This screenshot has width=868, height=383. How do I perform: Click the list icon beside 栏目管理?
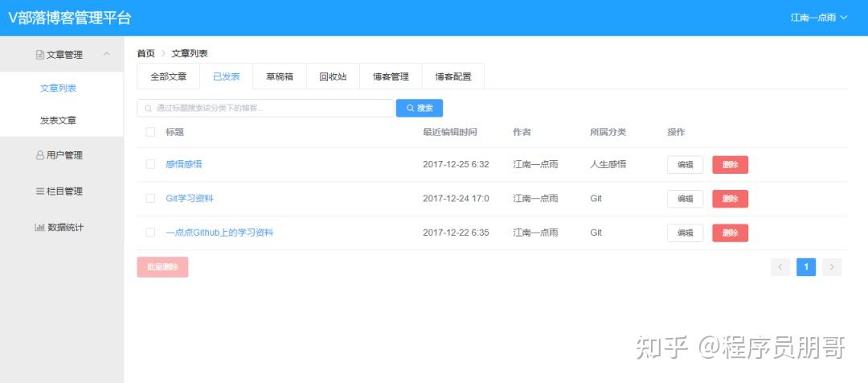(x=39, y=191)
